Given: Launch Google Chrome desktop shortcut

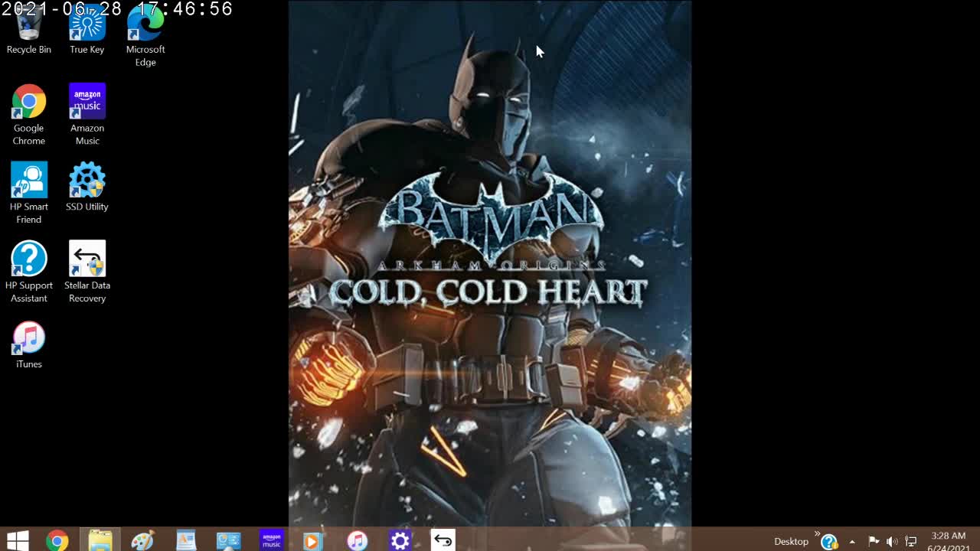Looking at the screenshot, I should pos(29,115).
